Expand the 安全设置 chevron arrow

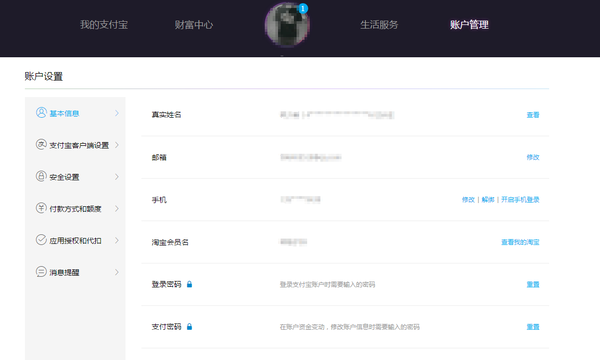coord(117,177)
